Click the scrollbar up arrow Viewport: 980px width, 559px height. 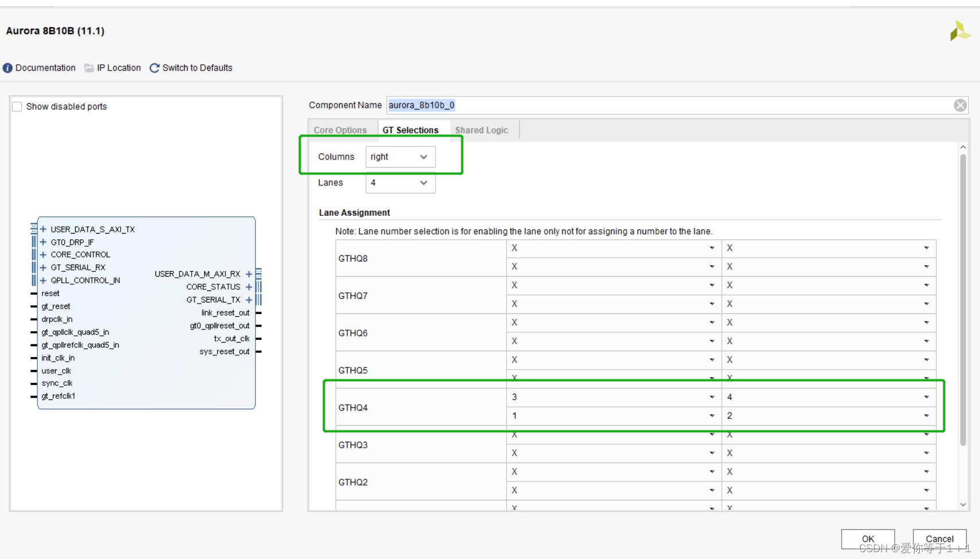click(963, 147)
